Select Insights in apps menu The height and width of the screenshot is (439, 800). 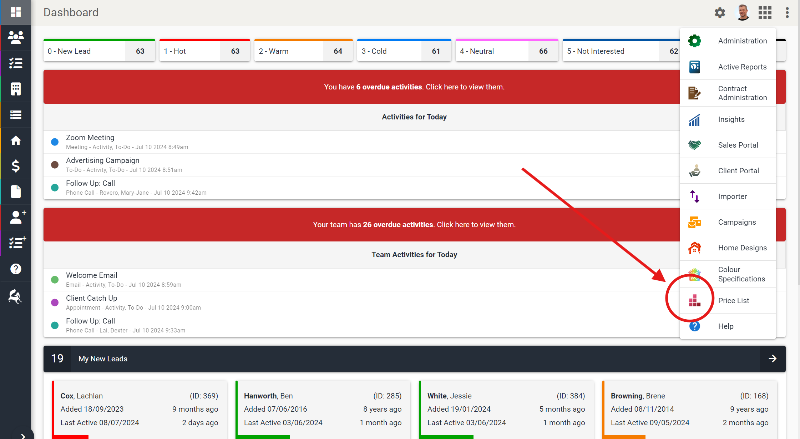728,119
